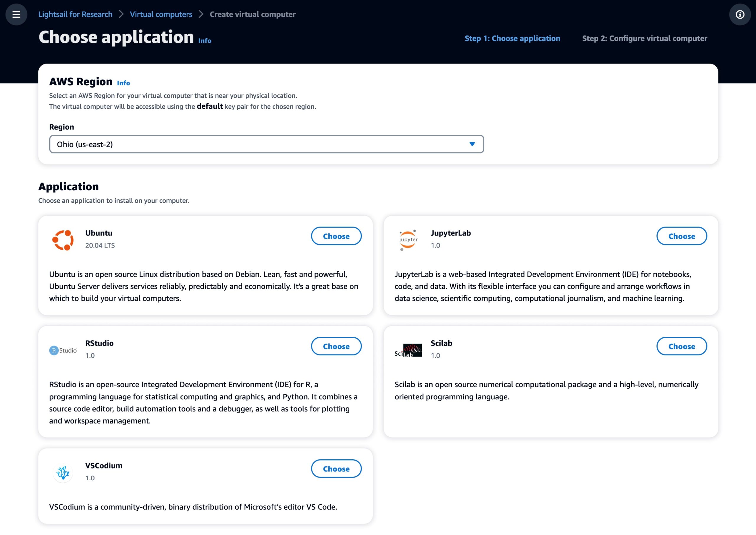Go to Step 1: Choose application
Screen dimensions: 756x535
pos(512,38)
